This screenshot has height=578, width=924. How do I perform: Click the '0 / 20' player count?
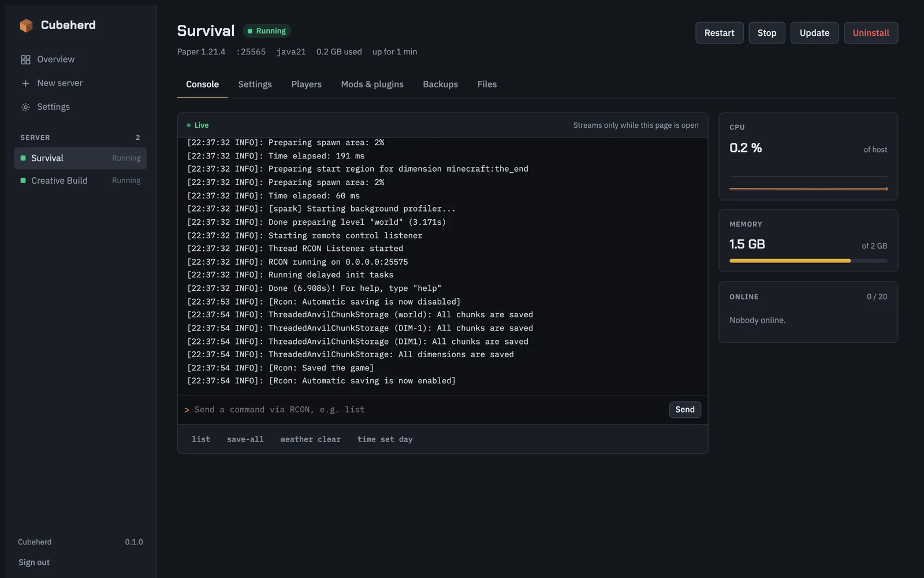(877, 297)
